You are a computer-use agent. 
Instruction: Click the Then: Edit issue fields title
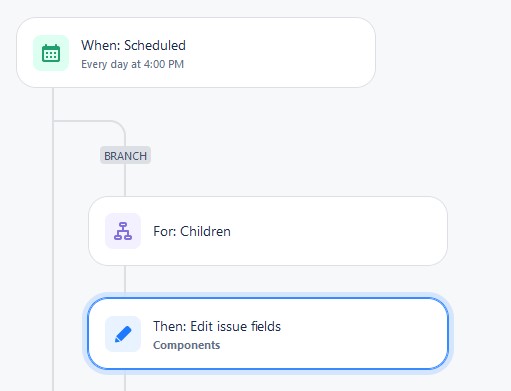tap(217, 326)
